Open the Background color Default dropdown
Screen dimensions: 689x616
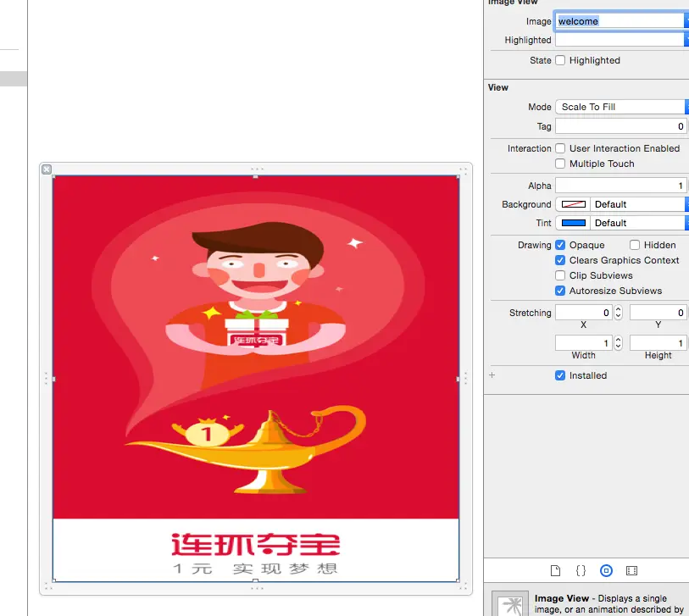[x=639, y=204]
